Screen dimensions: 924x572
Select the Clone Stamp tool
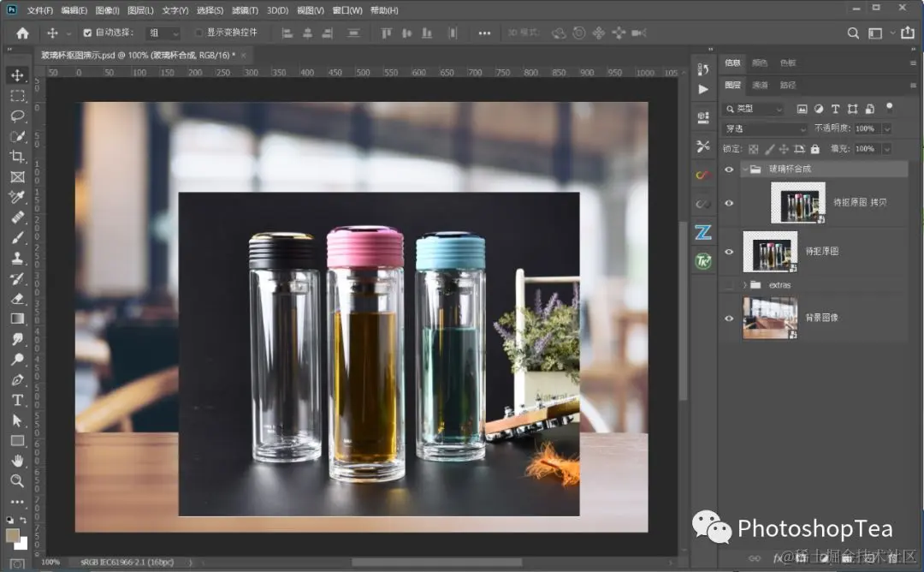17,259
